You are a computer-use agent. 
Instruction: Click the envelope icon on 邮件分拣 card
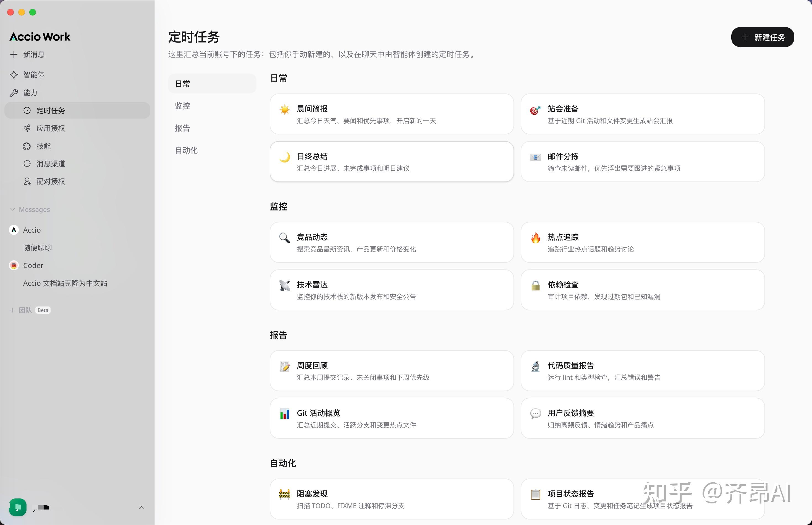[x=535, y=157]
